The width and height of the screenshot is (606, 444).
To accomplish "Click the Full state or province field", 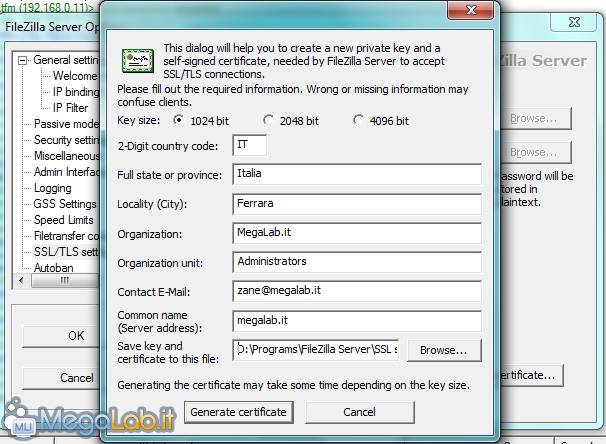I will tap(357, 174).
